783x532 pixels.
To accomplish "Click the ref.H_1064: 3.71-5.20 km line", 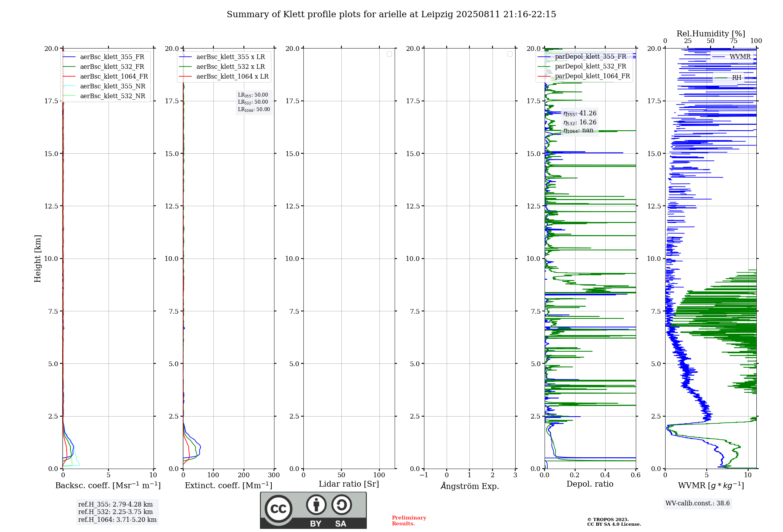I will (x=117, y=520).
